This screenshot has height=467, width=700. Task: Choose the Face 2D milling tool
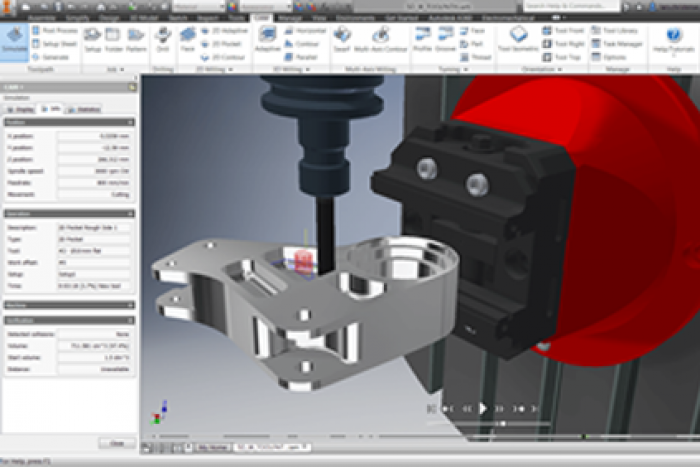[x=187, y=38]
